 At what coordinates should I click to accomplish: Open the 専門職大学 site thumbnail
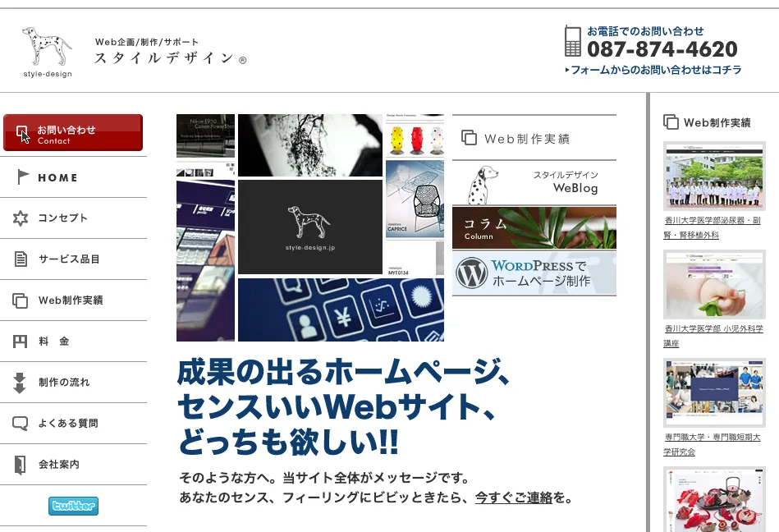click(x=714, y=392)
